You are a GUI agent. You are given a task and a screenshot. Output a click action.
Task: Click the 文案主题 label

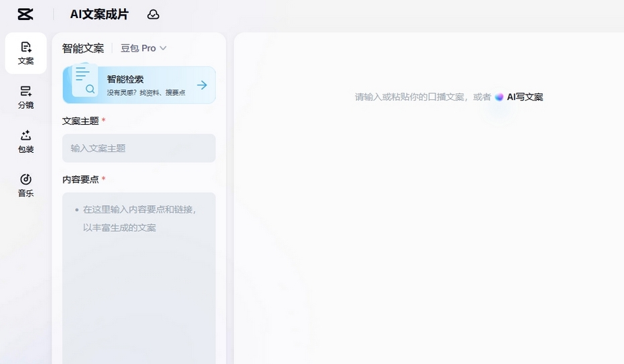tap(80, 121)
